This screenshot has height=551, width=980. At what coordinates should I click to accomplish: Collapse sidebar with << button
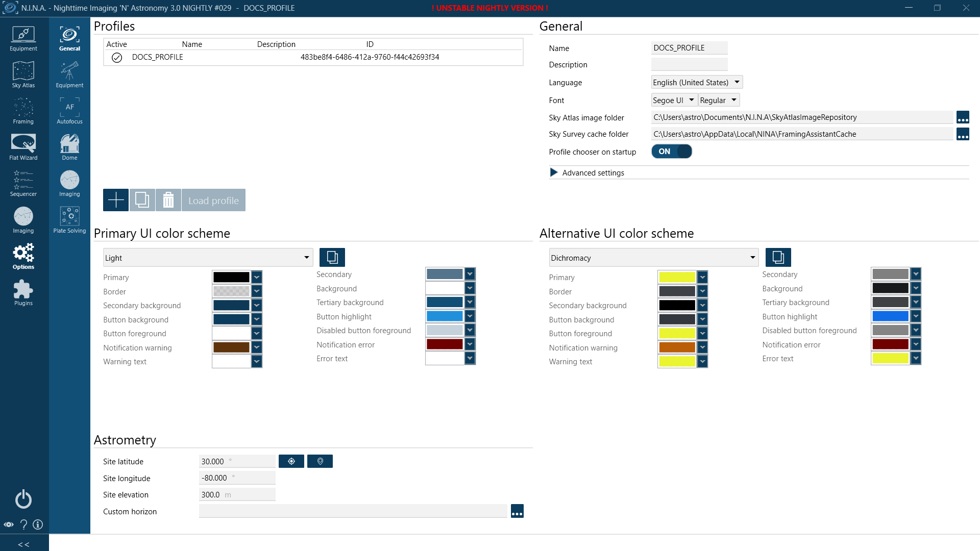click(x=23, y=544)
